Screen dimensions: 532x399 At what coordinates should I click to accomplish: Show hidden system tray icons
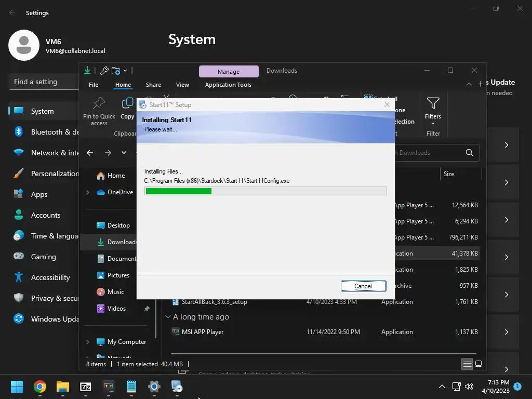[442, 387]
